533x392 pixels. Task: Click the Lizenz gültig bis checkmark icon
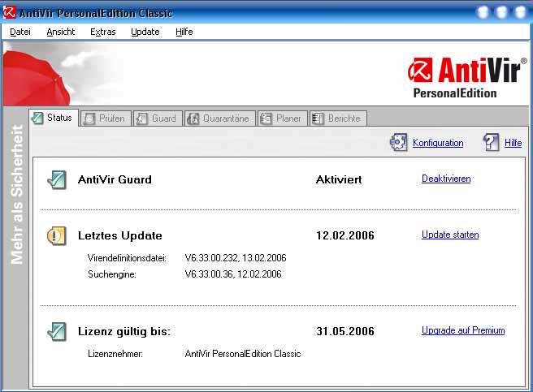[57, 331]
